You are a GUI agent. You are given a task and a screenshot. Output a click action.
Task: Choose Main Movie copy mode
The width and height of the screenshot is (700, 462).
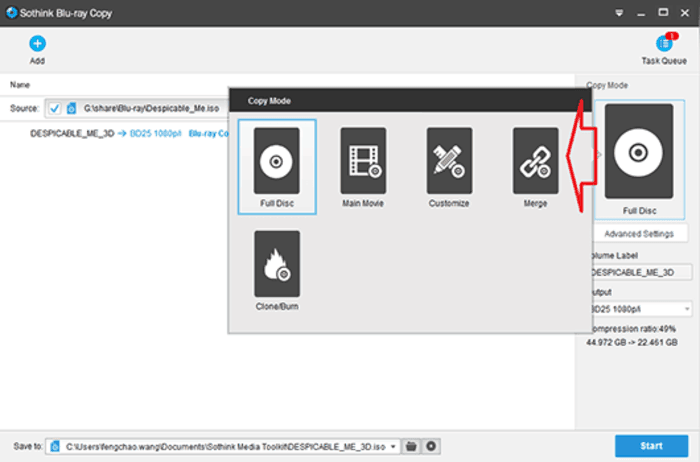pyautogui.click(x=363, y=167)
